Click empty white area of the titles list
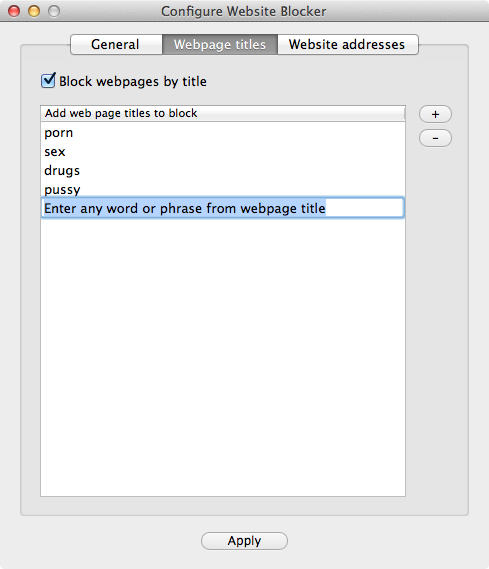Viewport: 489px width, 569px height. (223, 356)
